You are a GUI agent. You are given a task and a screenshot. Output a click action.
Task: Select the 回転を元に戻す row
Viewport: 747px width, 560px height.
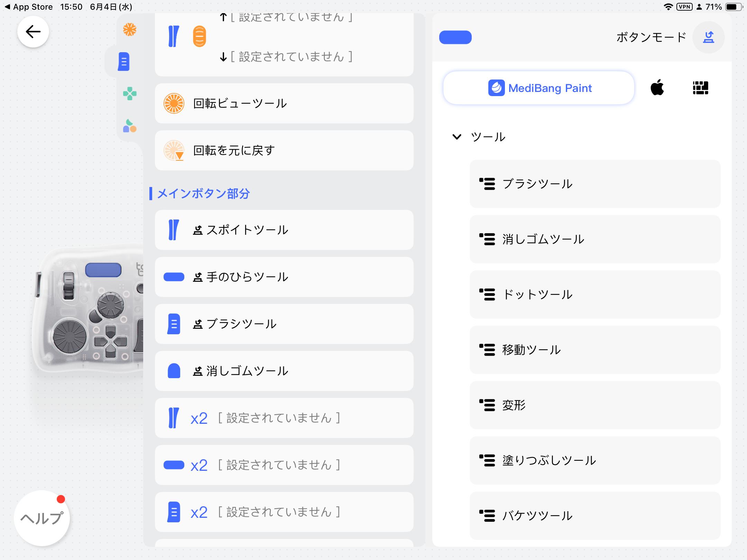pos(284,150)
